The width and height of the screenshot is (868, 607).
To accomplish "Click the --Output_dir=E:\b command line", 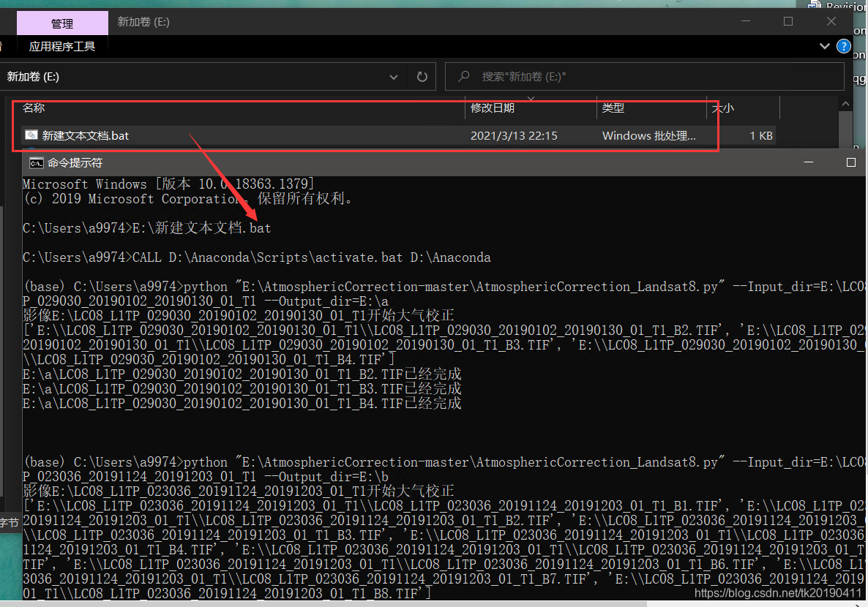I will coord(206,476).
